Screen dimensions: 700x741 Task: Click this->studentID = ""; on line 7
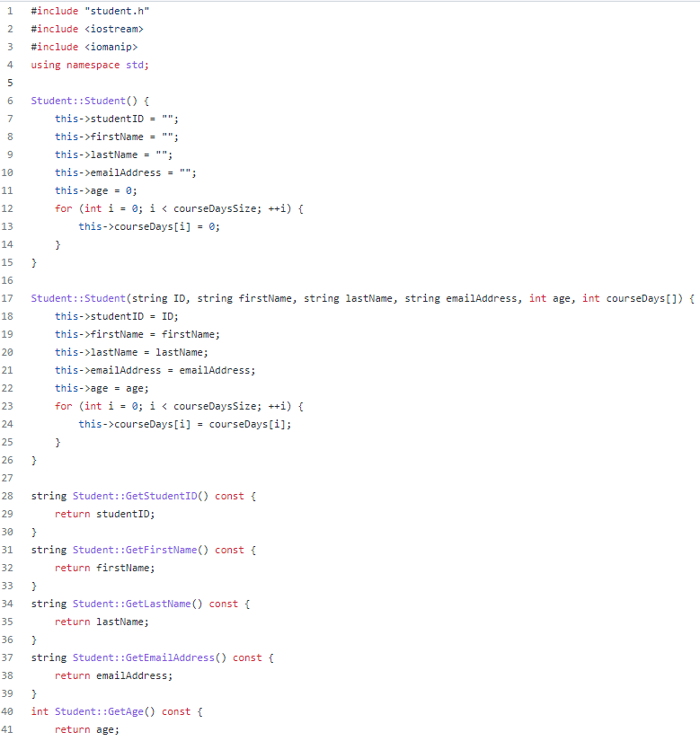point(116,119)
